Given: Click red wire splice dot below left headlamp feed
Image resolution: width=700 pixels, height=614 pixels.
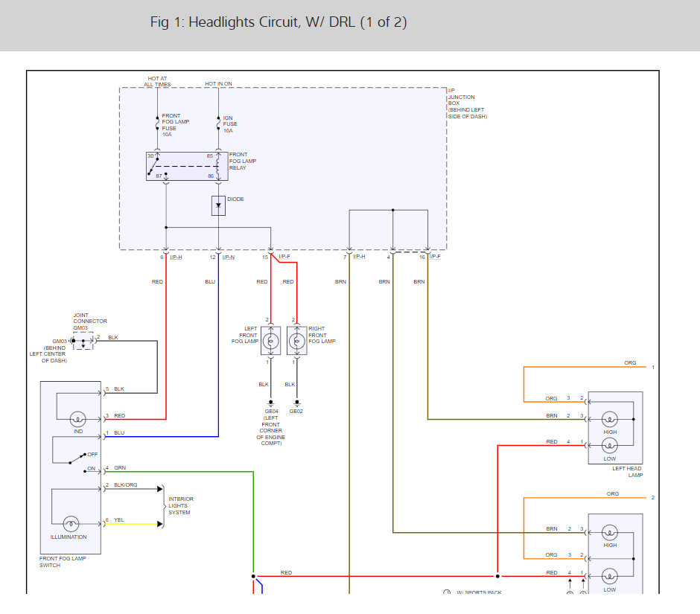Looking at the screenshot, I should pos(497,576).
